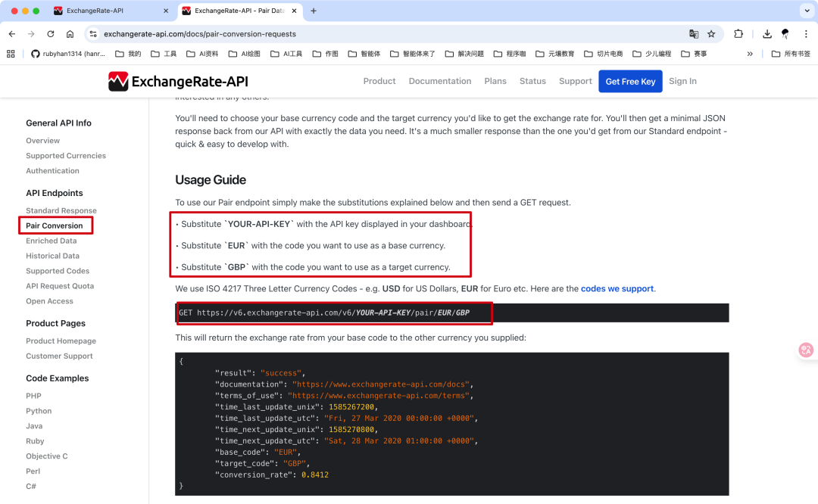818x504 pixels.
Task: Open the Status nav item
Action: (x=532, y=81)
